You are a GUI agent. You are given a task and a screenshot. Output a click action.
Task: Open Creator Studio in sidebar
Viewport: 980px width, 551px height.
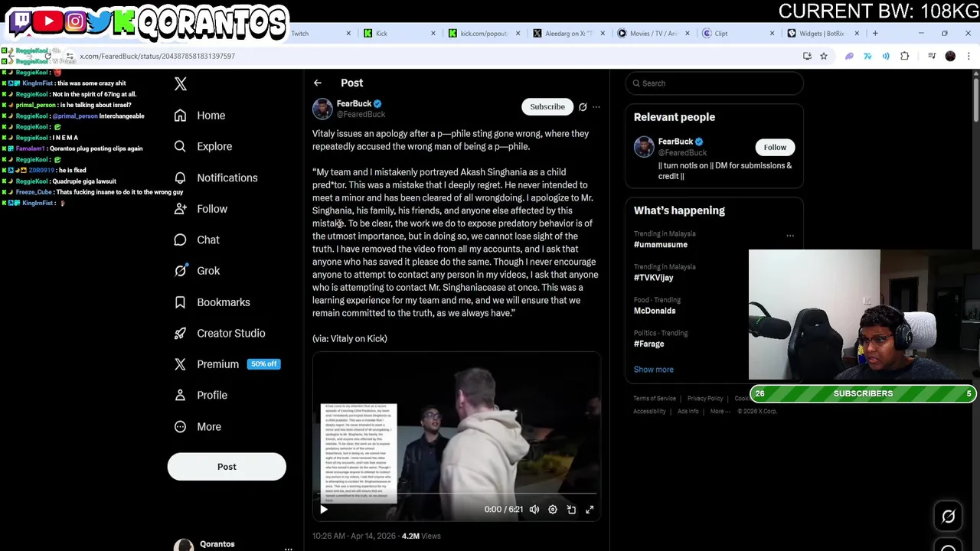click(x=220, y=333)
